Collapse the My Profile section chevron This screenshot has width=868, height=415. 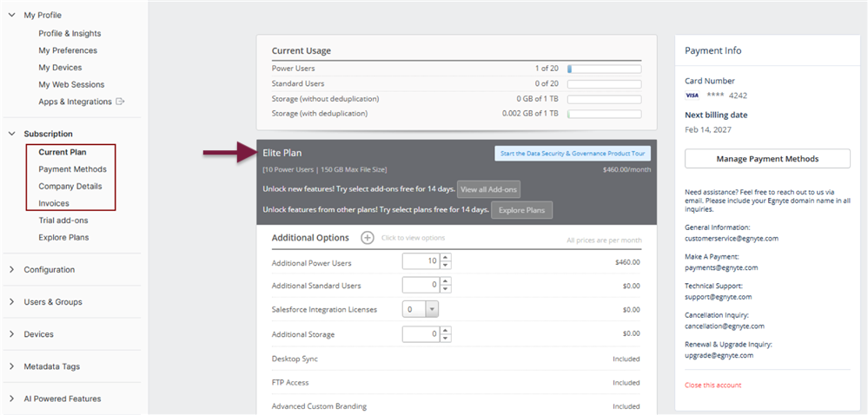pos(11,15)
